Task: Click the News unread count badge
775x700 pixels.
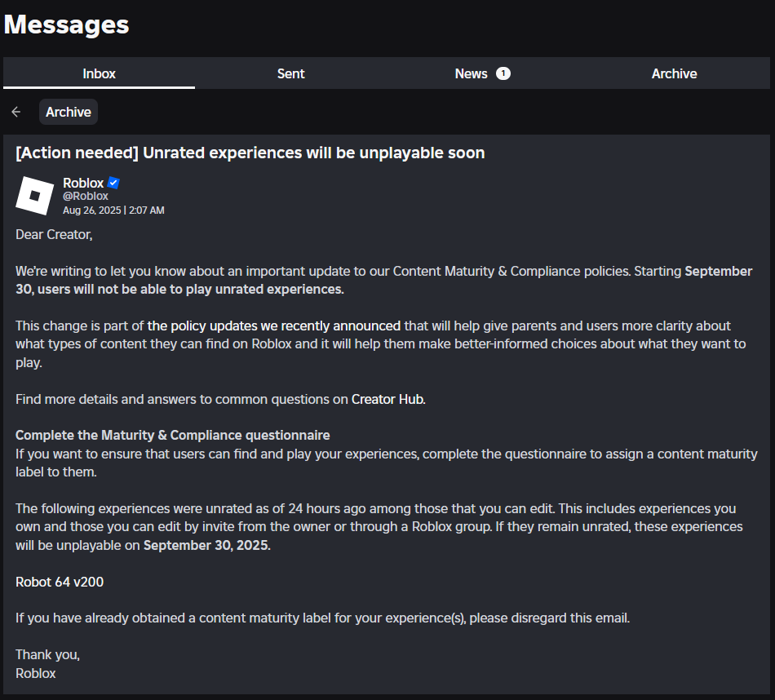Action: (503, 73)
